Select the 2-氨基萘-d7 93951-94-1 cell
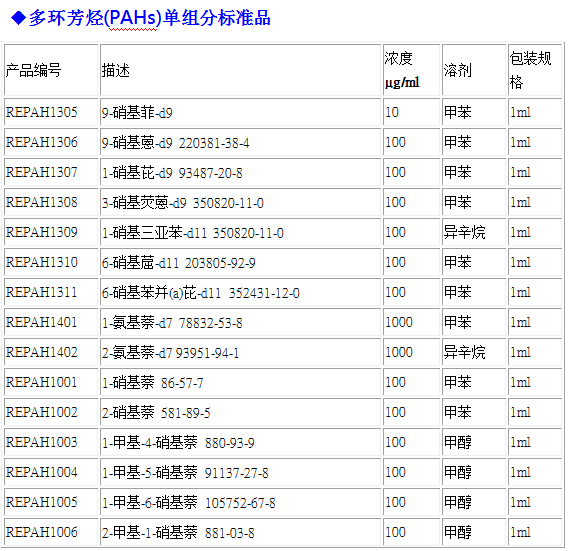Image resolution: width=569 pixels, height=551 pixels. click(x=241, y=352)
